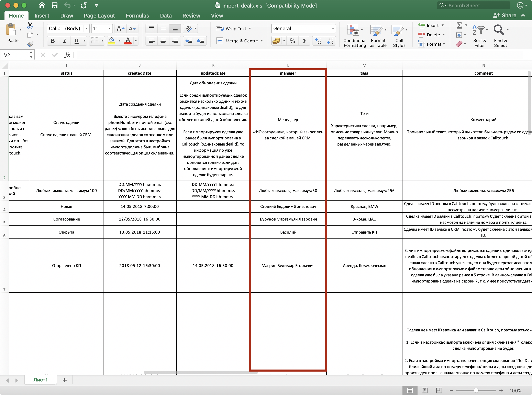The width and height of the screenshot is (532, 395).
Task: Click the Clear eraser icon
Action: tap(459, 44)
